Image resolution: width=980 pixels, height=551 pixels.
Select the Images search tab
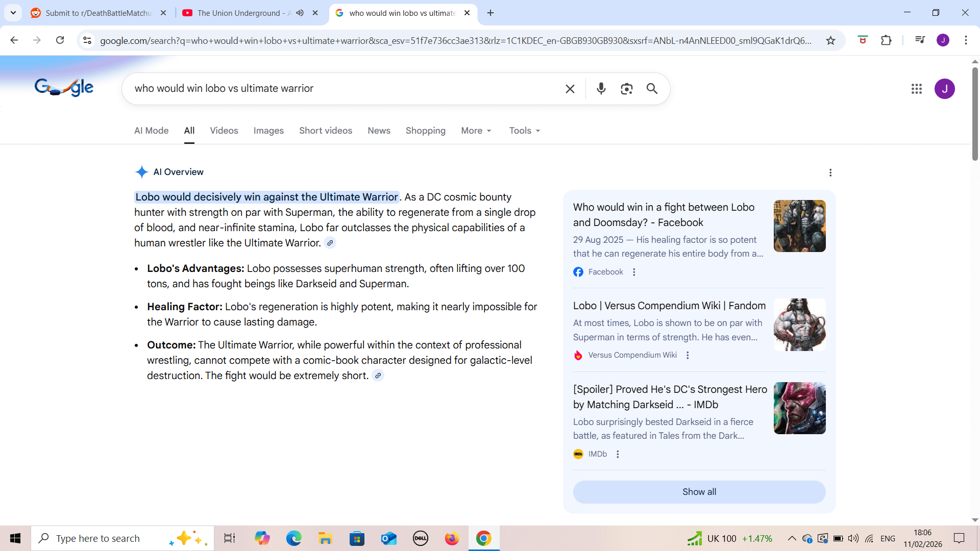coord(268,131)
